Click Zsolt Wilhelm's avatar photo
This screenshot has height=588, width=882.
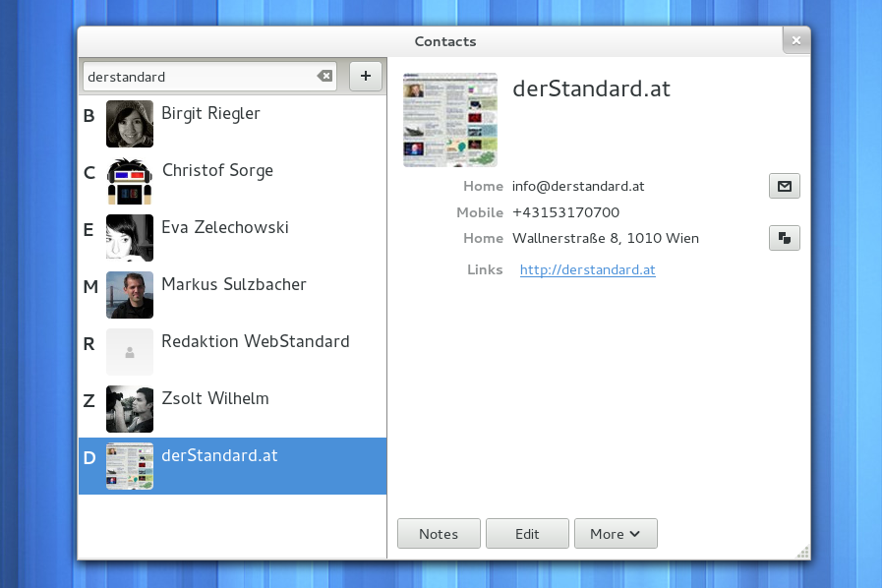130,409
